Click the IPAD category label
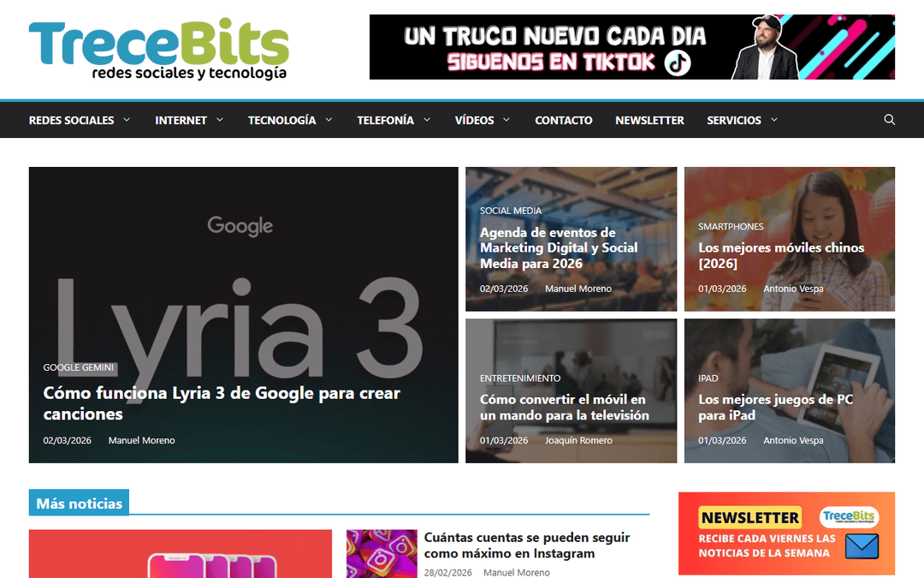Viewport: 924px width, 578px height. point(708,378)
